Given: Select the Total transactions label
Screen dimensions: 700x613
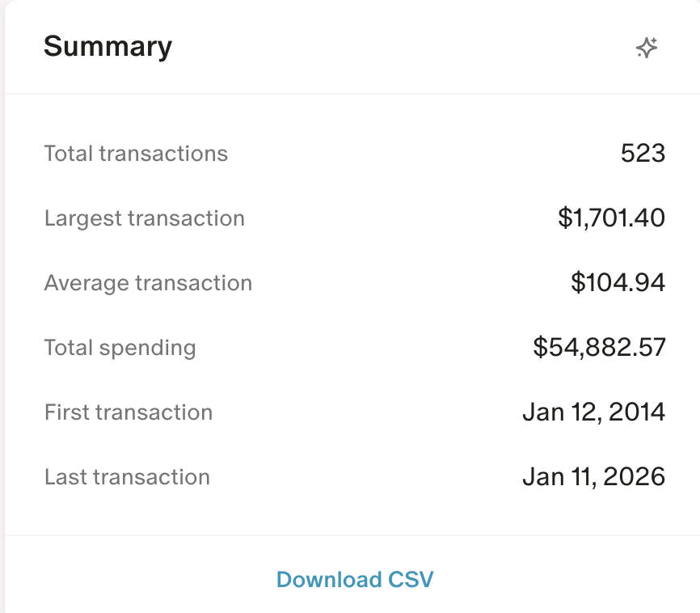Looking at the screenshot, I should (136, 154).
